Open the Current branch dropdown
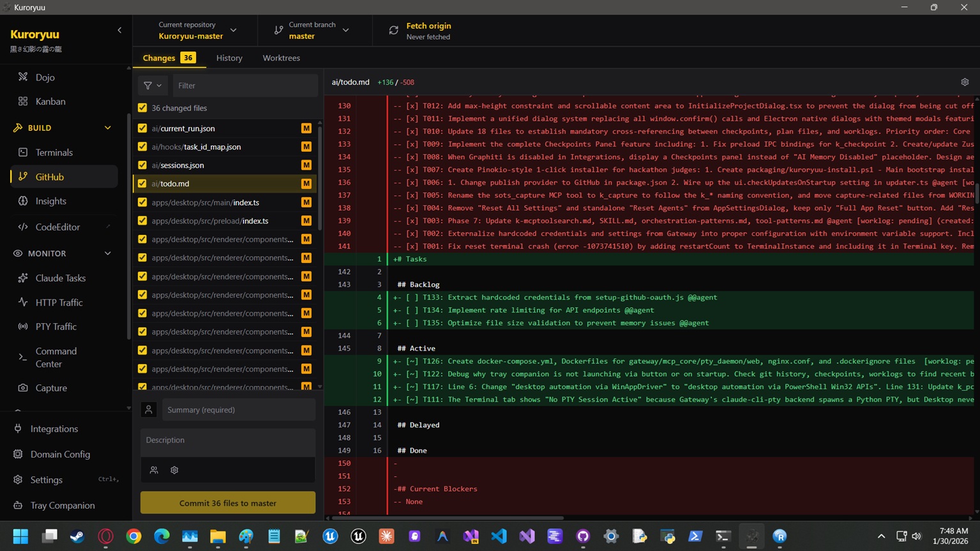Image resolution: width=980 pixels, height=551 pixels. coord(313,31)
